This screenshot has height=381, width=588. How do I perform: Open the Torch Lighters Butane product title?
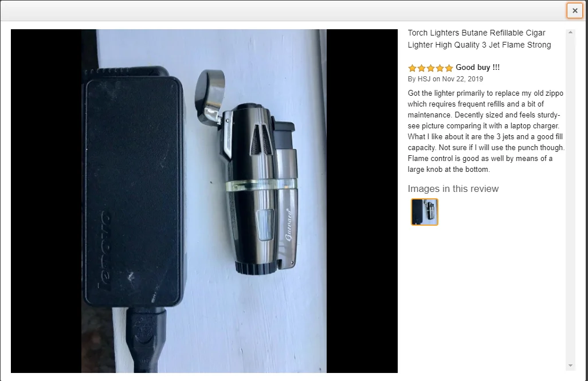click(479, 38)
